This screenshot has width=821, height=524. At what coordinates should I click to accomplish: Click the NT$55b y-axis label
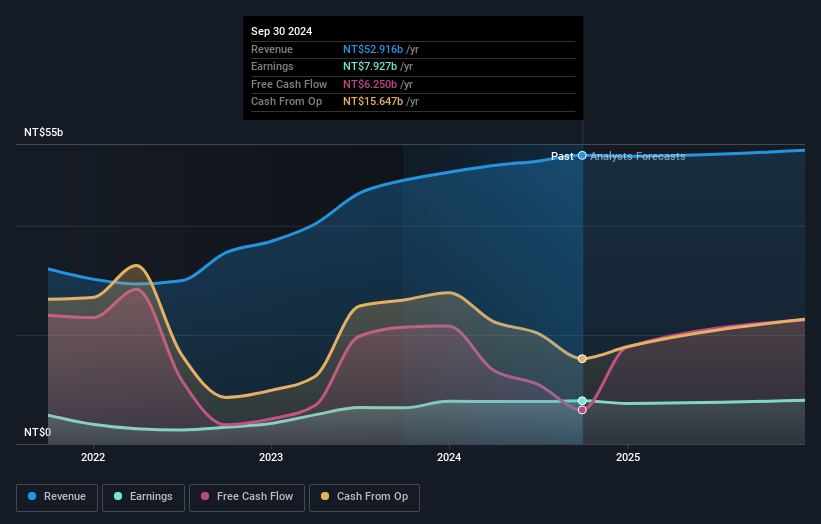43,132
